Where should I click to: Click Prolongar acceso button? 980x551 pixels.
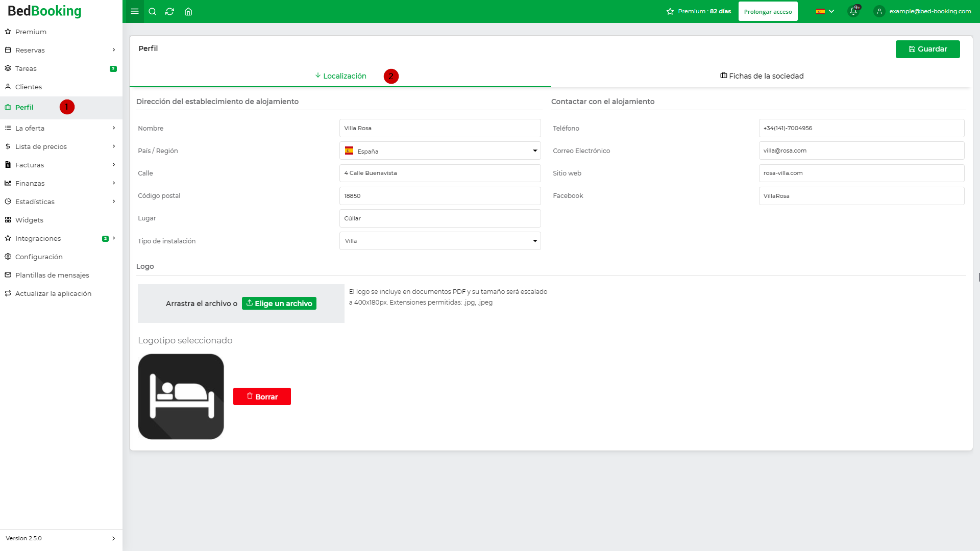point(768,11)
